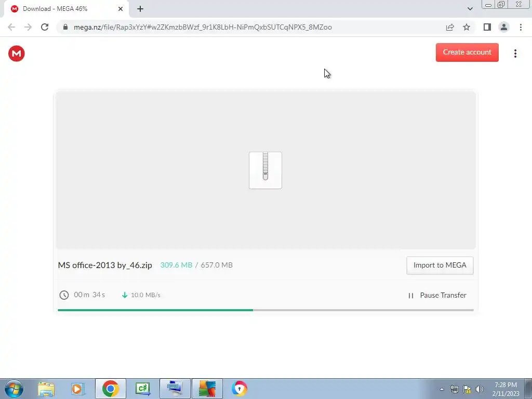This screenshot has height=399, width=532.
Task: Click the Action Center flag icon
Action: (x=467, y=389)
